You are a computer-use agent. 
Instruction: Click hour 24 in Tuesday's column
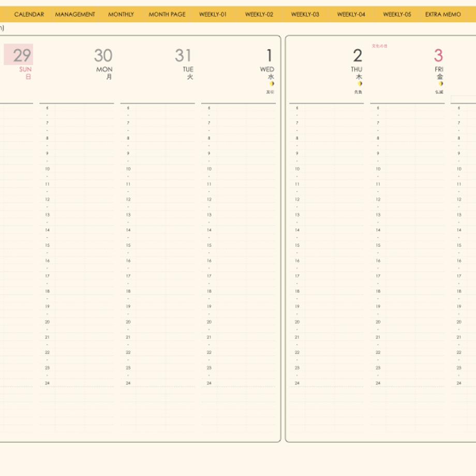tap(128, 383)
